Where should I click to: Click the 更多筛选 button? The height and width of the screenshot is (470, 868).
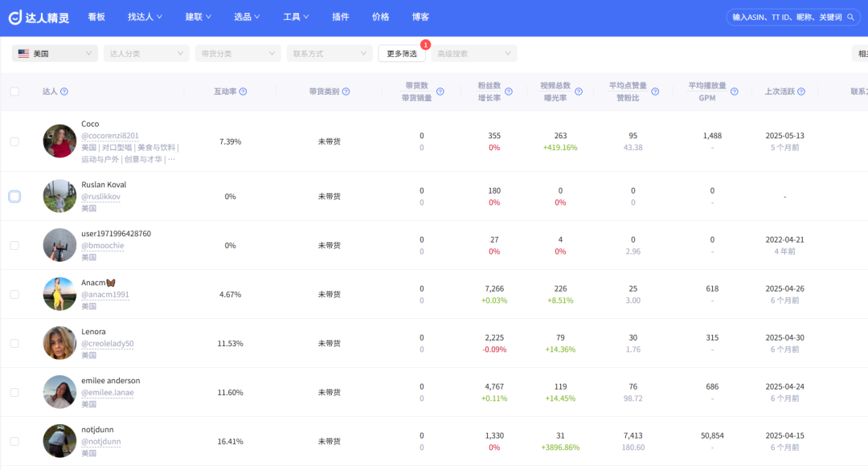(x=402, y=54)
